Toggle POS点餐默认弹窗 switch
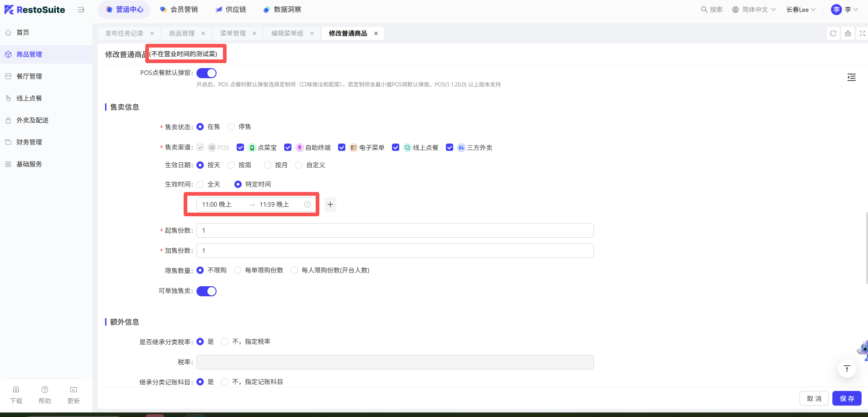This screenshot has height=417, width=868. pyautogui.click(x=206, y=73)
